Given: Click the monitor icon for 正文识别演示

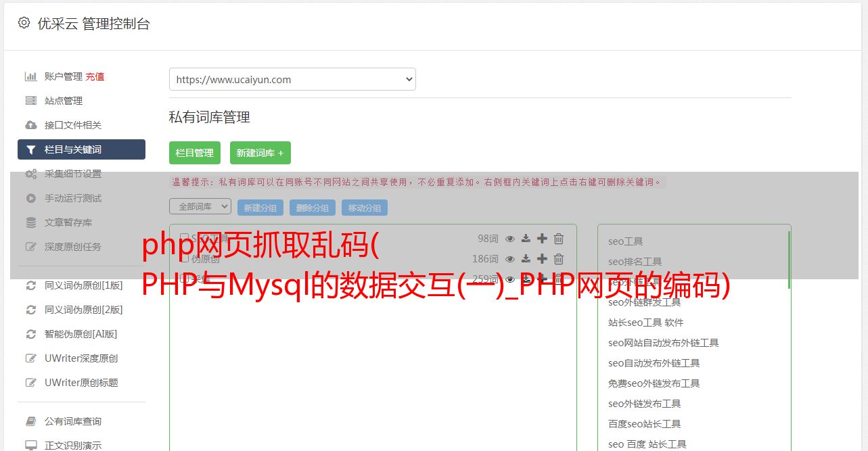Looking at the screenshot, I should pos(31,446).
